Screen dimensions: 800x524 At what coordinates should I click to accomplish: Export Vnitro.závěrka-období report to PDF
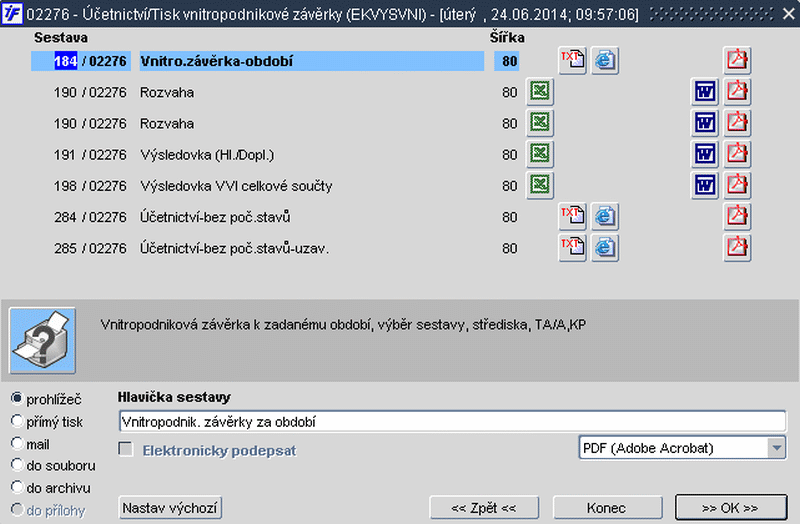click(x=737, y=61)
